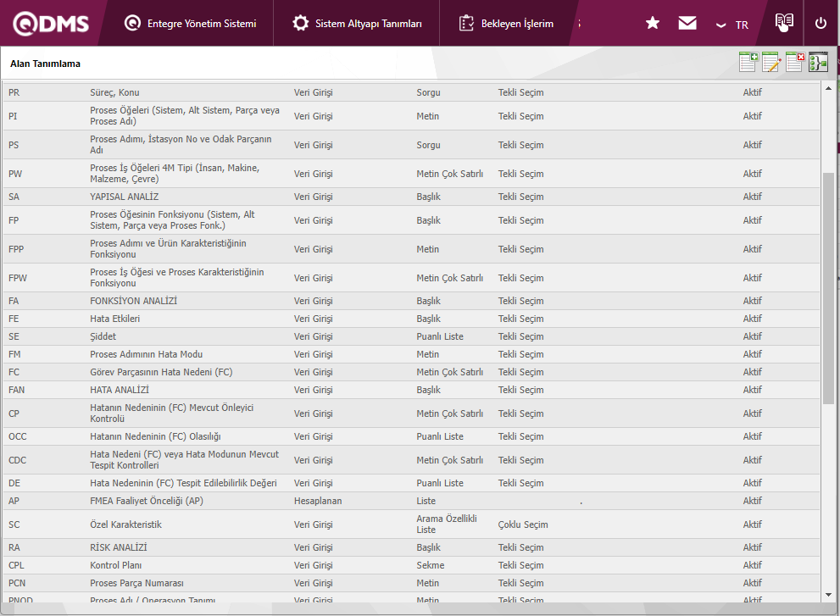Select 'Proses Adımı ve Ürün Karakteristiğinin Fonksiyonu'
The height and width of the screenshot is (616, 840).
click(168, 249)
